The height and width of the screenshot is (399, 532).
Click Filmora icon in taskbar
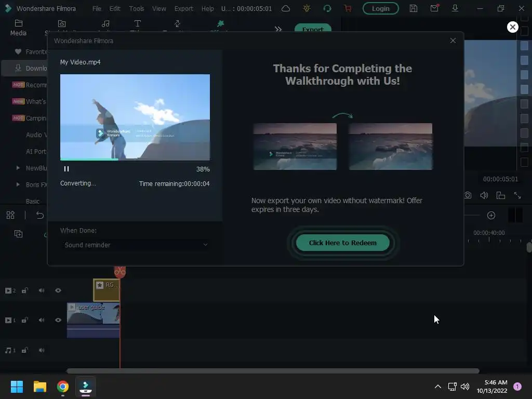coord(86,387)
